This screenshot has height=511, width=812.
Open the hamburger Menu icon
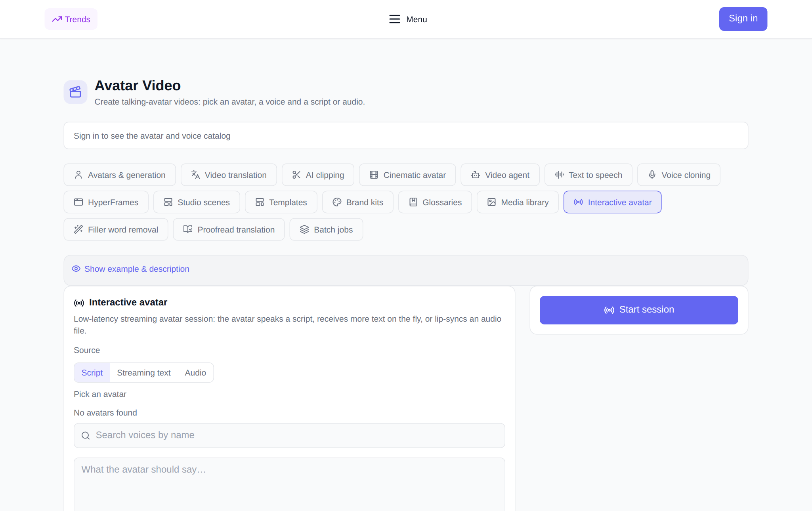tap(394, 19)
